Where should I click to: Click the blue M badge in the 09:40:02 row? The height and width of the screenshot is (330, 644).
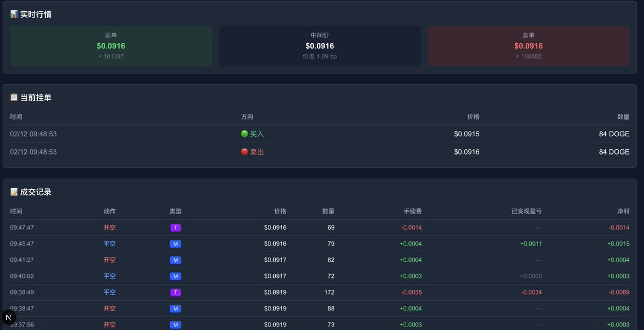175,276
